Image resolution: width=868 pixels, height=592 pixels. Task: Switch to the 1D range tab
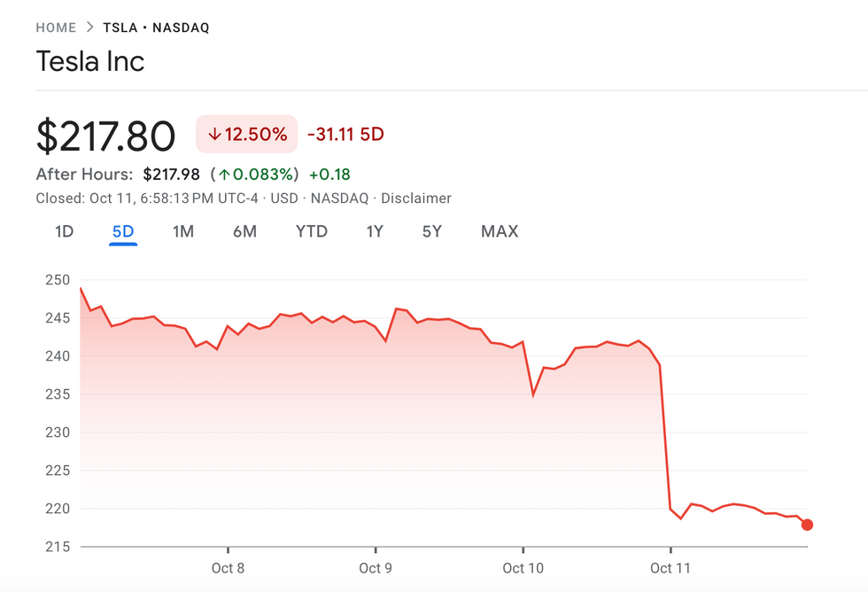click(64, 231)
